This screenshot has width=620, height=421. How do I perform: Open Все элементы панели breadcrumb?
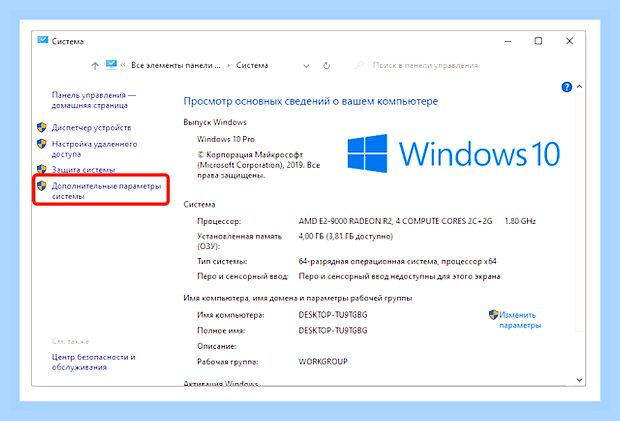click(176, 66)
